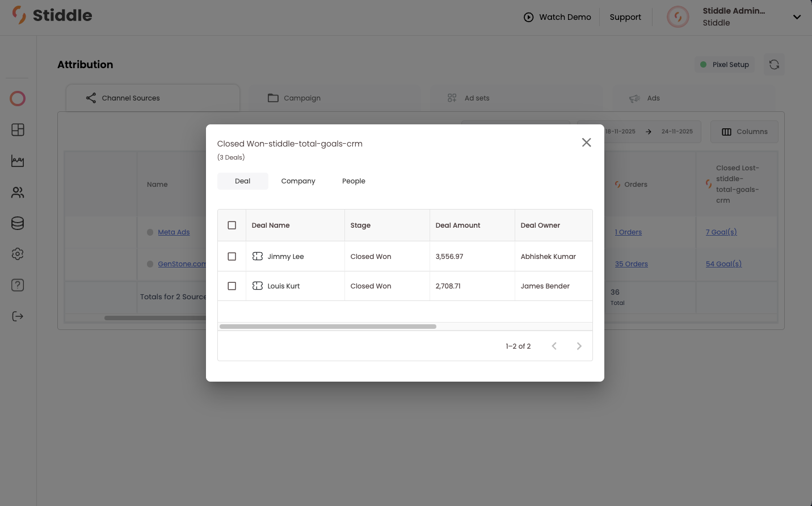Open the 1 Orders link
This screenshot has width=812, height=506.
[x=628, y=232]
